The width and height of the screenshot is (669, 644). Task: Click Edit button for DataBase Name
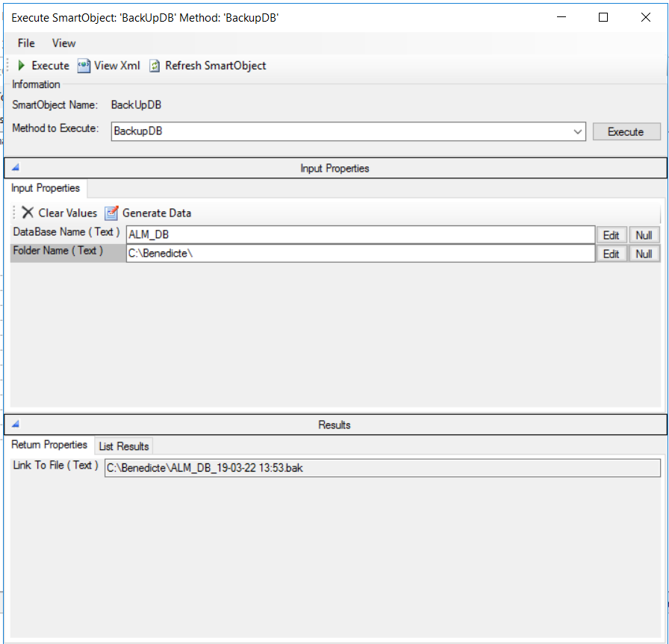[611, 235]
